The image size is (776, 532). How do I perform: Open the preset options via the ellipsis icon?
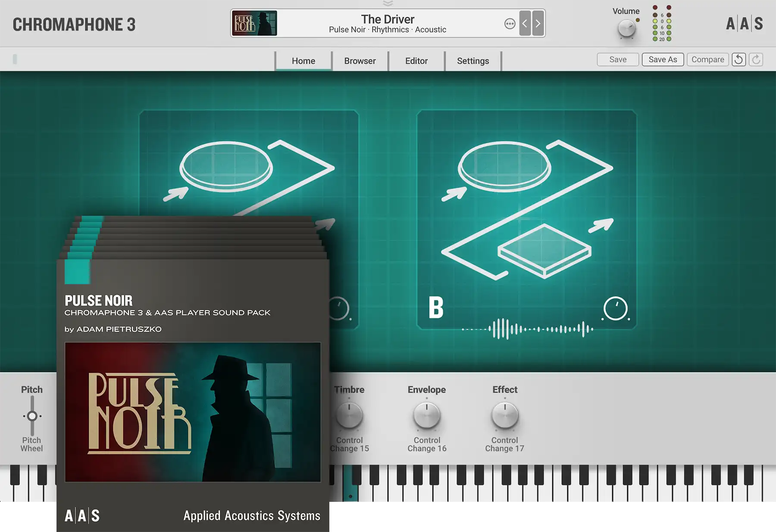[510, 24]
